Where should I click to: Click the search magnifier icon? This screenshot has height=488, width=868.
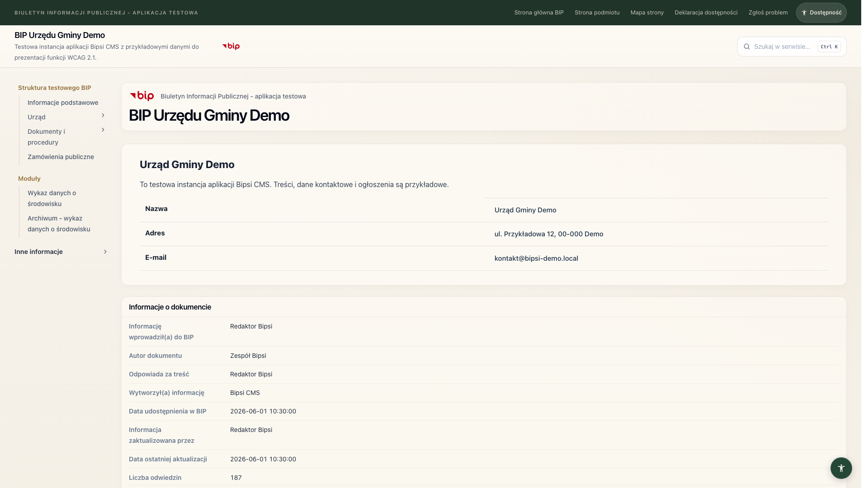[747, 47]
